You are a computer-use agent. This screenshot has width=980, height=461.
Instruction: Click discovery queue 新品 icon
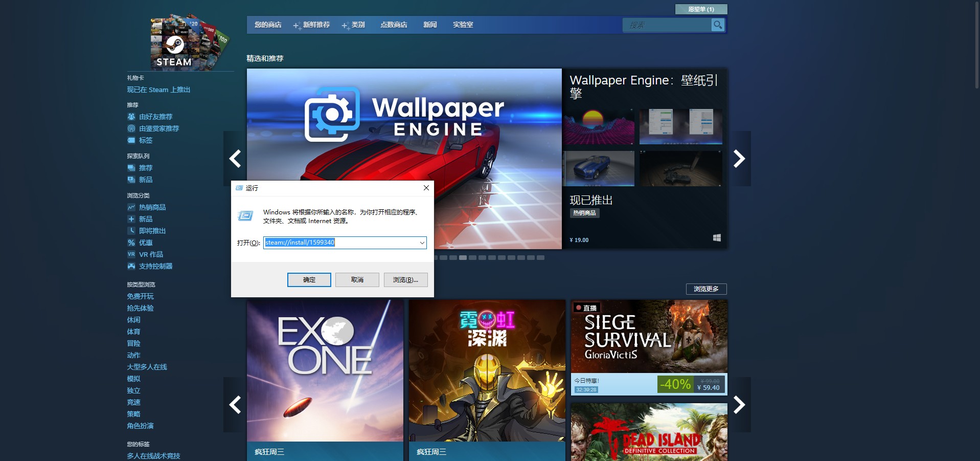pos(131,180)
